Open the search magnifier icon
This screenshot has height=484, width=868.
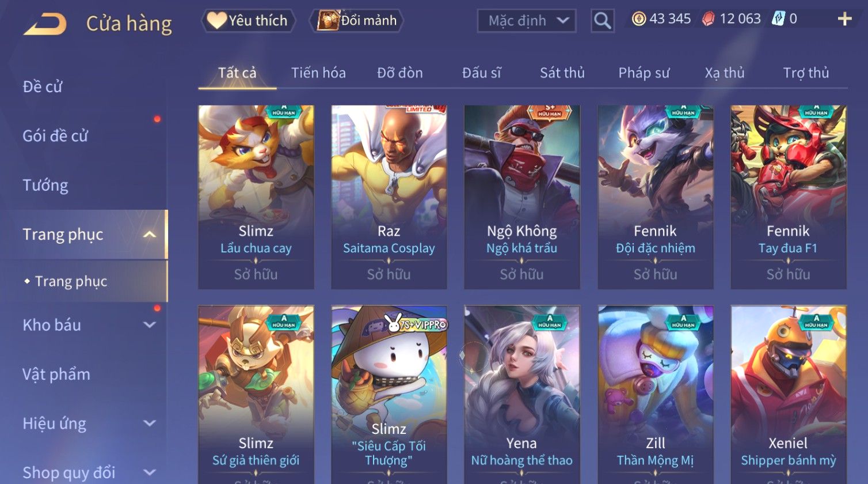click(602, 21)
